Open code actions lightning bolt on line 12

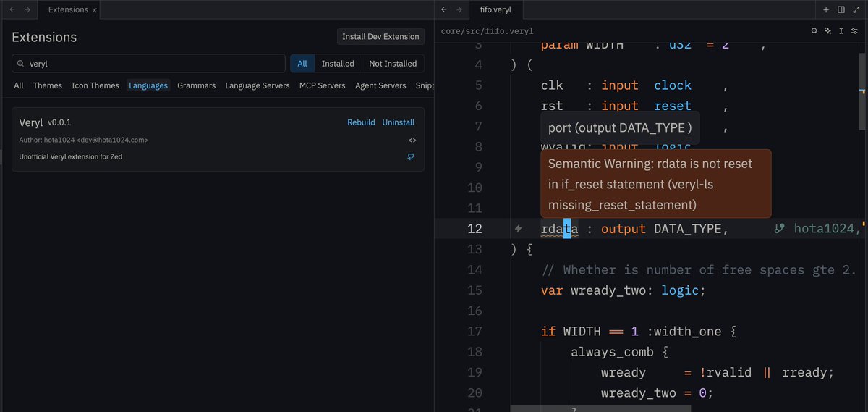point(518,229)
